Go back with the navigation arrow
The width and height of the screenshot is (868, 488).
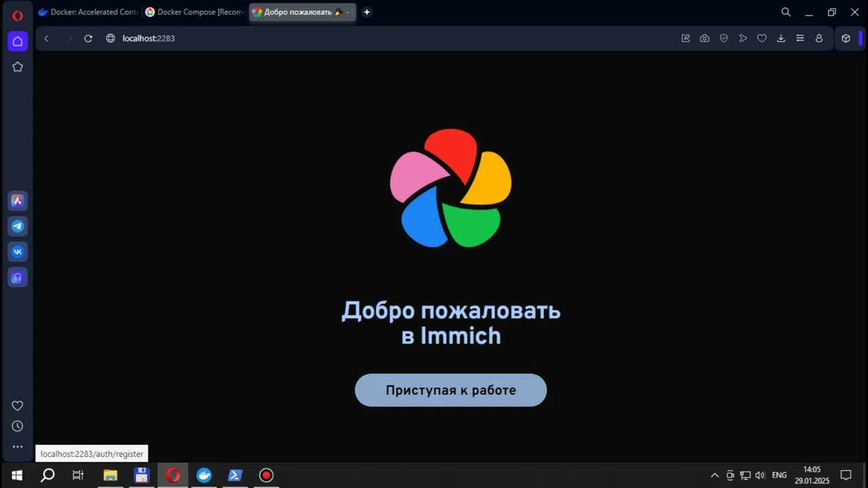tap(46, 39)
